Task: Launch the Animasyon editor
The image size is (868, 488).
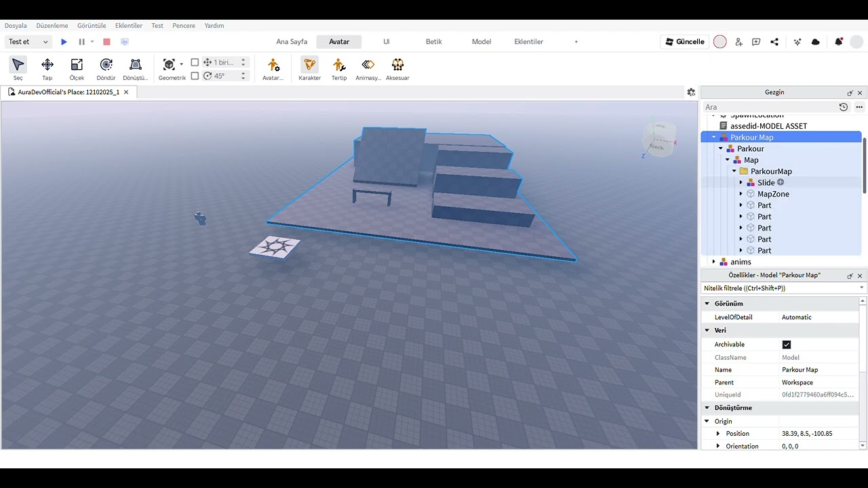Action: [x=368, y=69]
